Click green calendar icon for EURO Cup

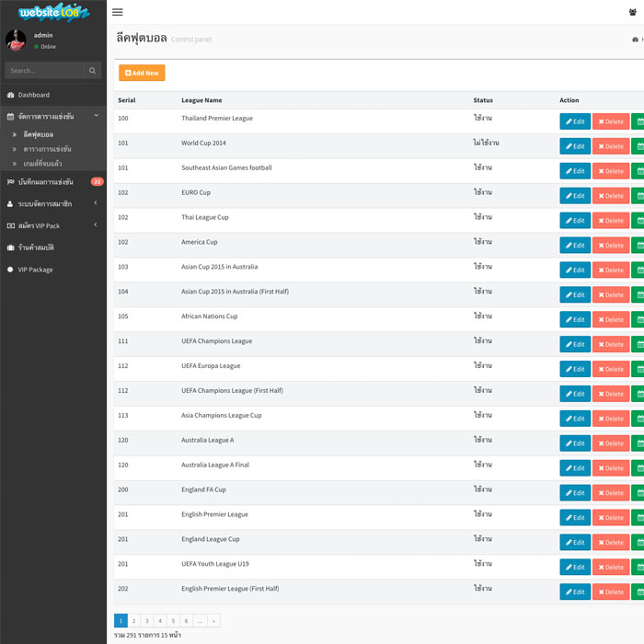coord(638,196)
